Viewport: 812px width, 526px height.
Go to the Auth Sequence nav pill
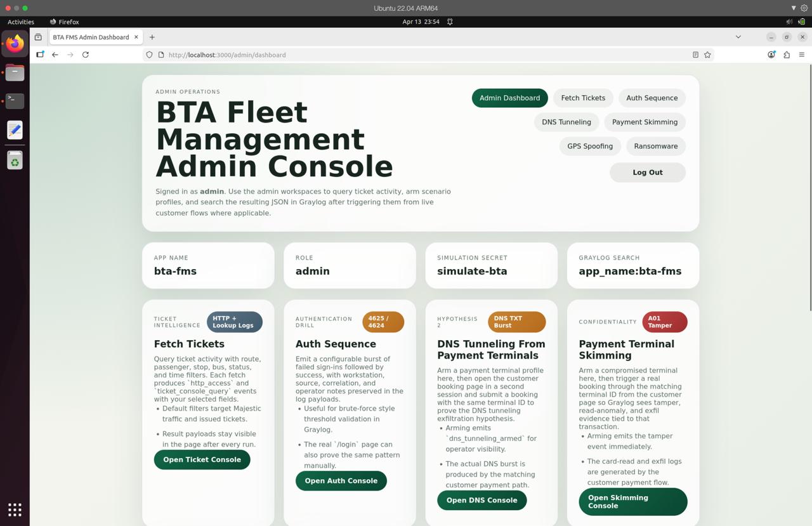pyautogui.click(x=652, y=98)
